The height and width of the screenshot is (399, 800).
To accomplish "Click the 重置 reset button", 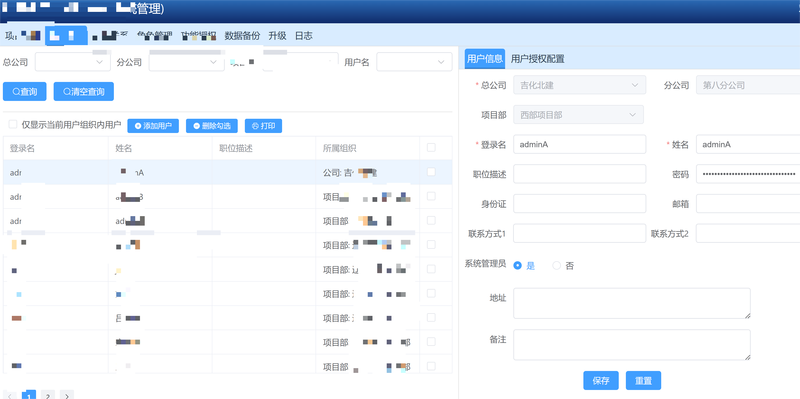I will [643, 381].
